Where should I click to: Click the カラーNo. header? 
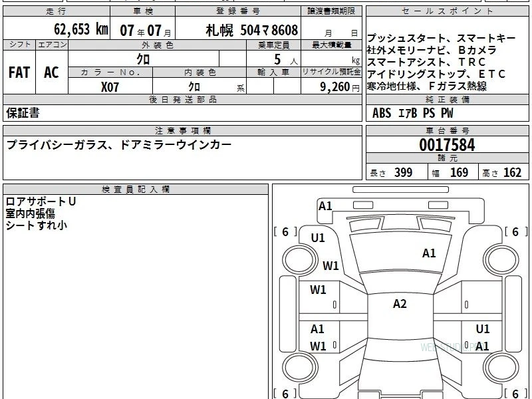pos(110,72)
